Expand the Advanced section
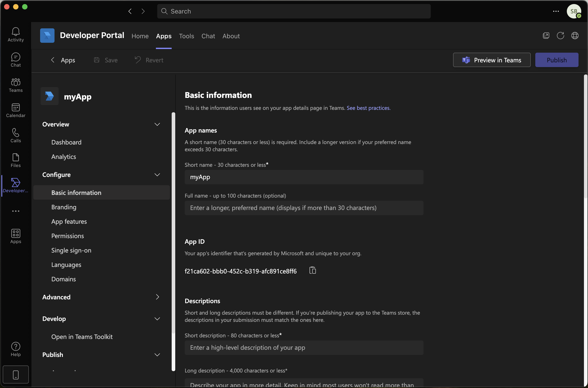 157,297
